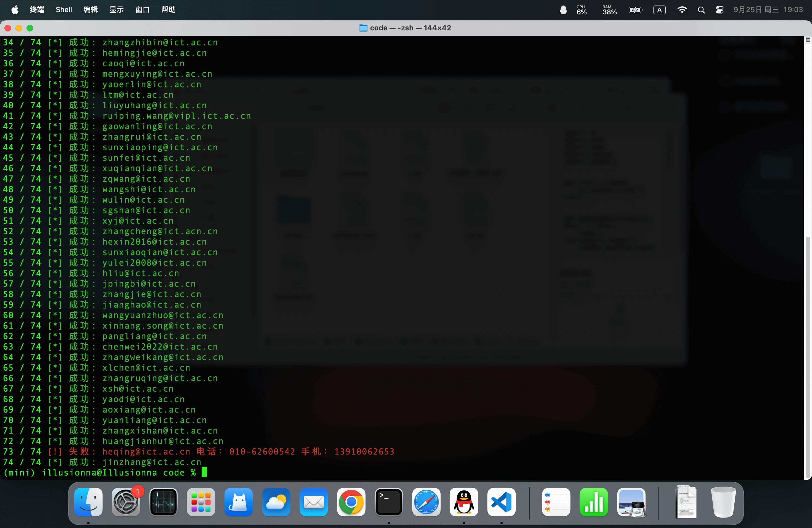
Task: Click the email yulei2008@ict.ac.cn
Action: (x=154, y=263)
